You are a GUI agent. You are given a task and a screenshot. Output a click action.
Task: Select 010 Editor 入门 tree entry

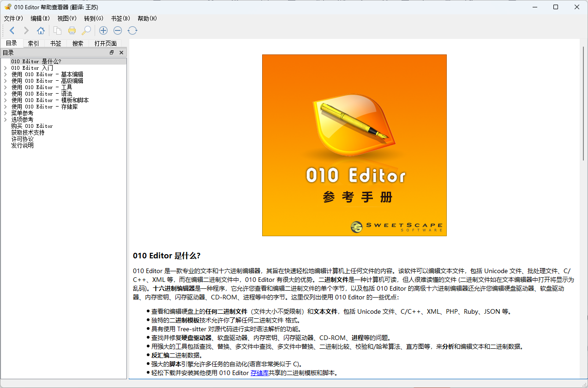[x=32, y=68]
